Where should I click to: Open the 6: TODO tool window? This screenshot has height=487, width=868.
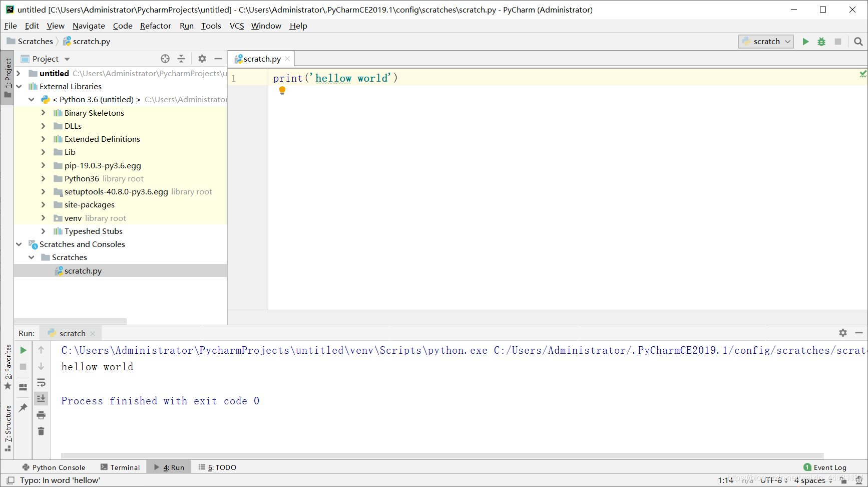pyautogui.click(x=217, y=467)
